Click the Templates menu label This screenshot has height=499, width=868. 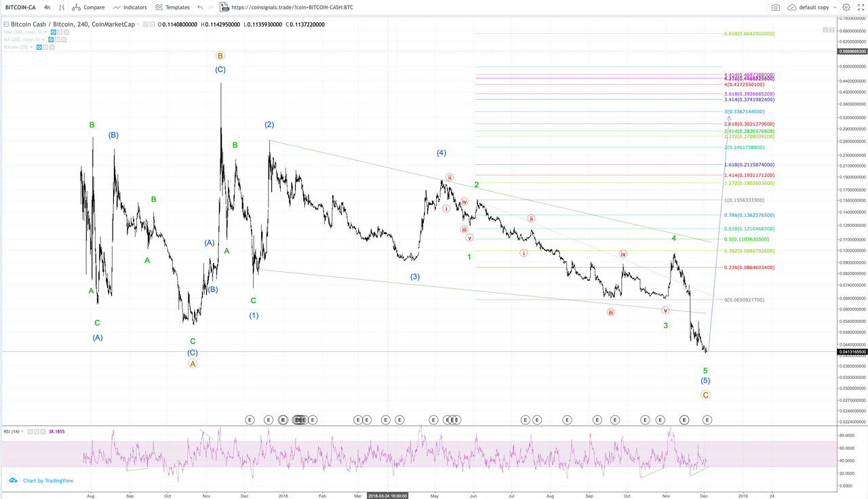point(178,7)
